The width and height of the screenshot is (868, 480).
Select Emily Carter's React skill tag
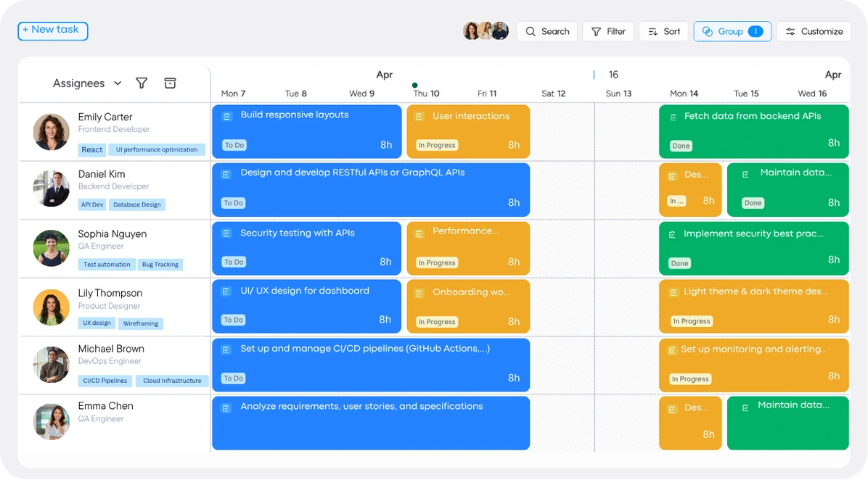[91, 150]
